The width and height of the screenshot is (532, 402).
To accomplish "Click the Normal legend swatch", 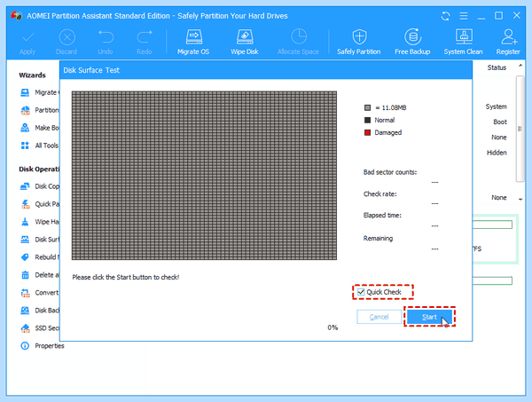I will click(x=367, y=120).
